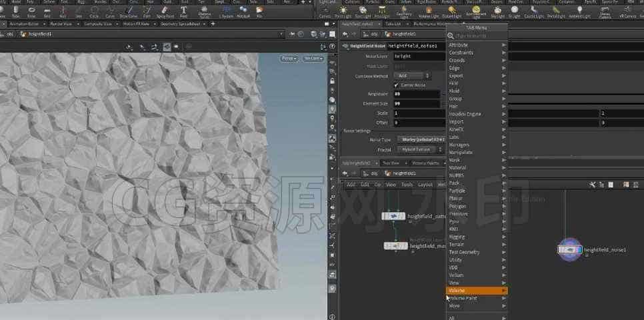Add a Portal Light from shelf
644x320 pixels.
click(x=556, y=11)
